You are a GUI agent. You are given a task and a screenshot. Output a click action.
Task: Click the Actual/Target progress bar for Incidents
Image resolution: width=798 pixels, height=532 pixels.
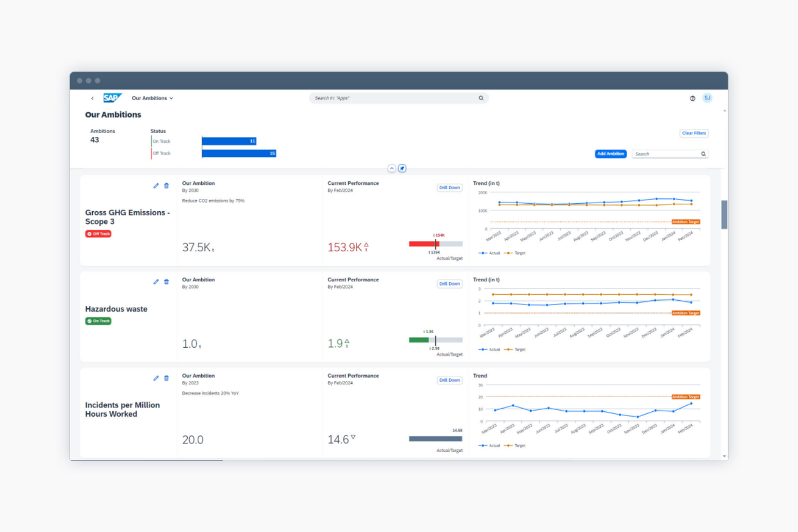pyautogui.click(x=435, y=438)
